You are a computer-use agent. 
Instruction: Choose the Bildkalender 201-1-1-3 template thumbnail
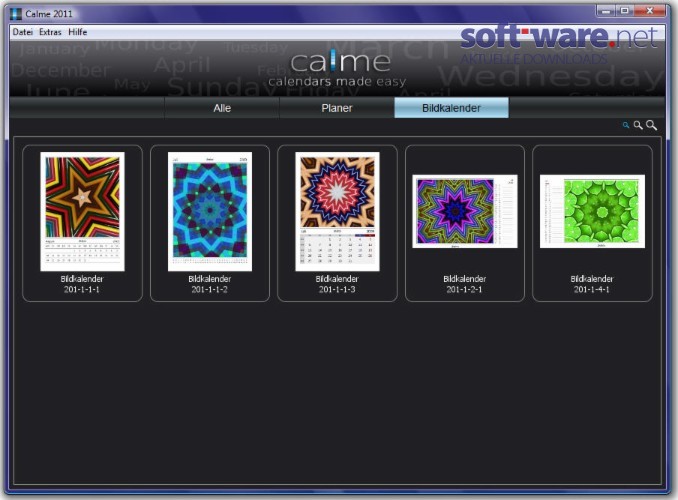click(x=337, y=212)
